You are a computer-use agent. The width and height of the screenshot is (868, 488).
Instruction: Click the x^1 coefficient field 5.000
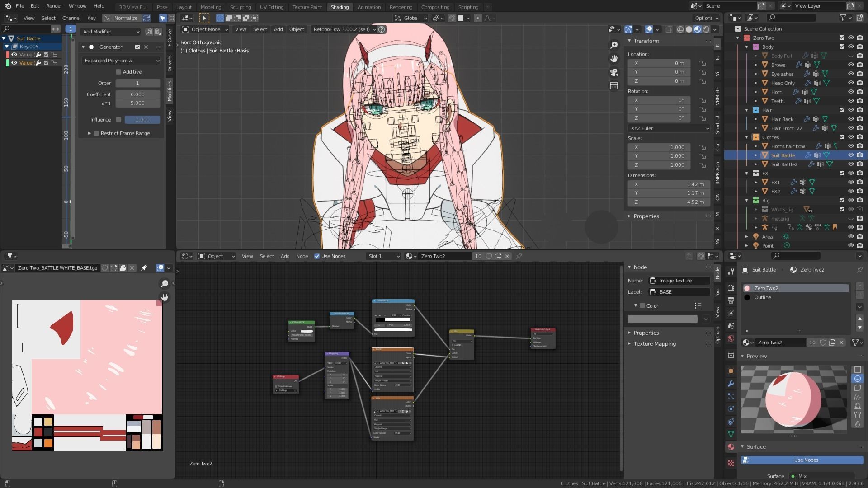coord(138,103)
